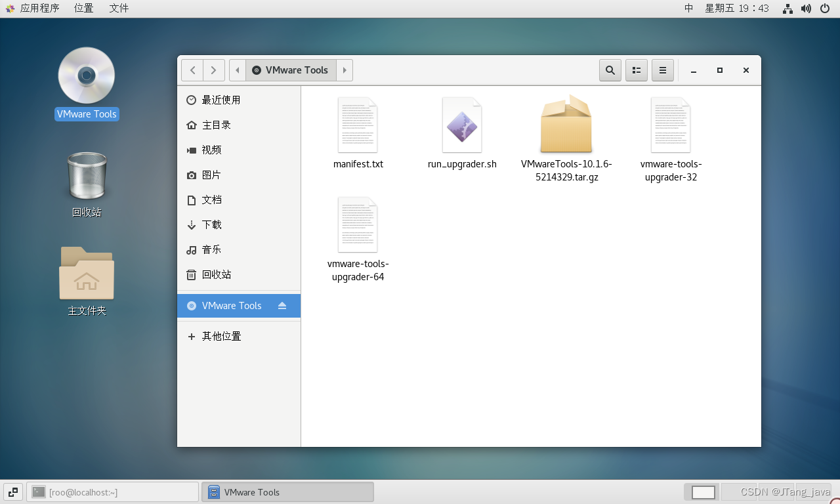Click the volume speaker icon in top bar

pos(806,9)
